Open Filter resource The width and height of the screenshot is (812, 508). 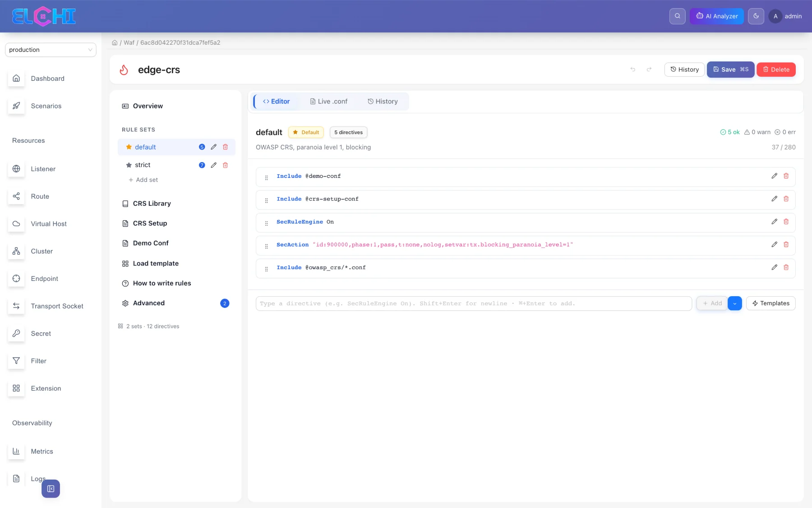click(38, 361)
